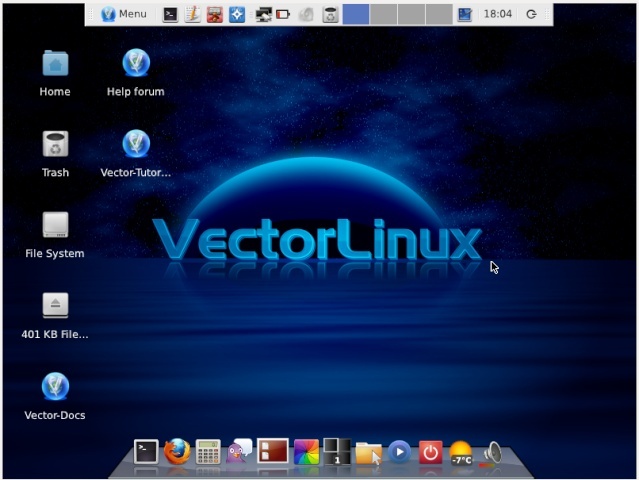The height and width of the screenshot is (480, 639).
Task: Open the blue compass launcher in top panel
Action: click(x=237, y=15)
